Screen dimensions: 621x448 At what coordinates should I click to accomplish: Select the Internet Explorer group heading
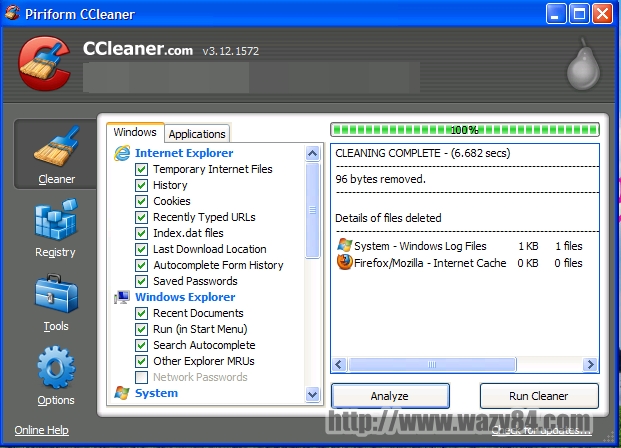184,153
